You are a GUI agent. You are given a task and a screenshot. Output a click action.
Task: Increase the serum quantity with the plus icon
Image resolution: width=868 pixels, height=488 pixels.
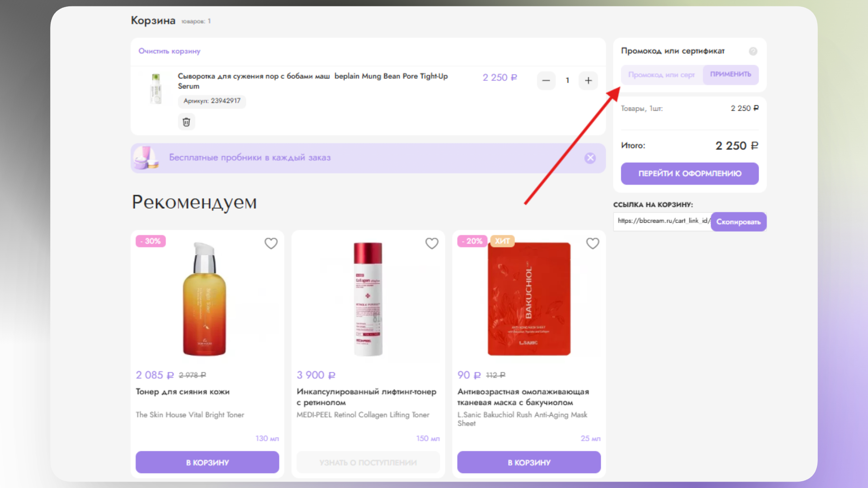click(588, 80)
